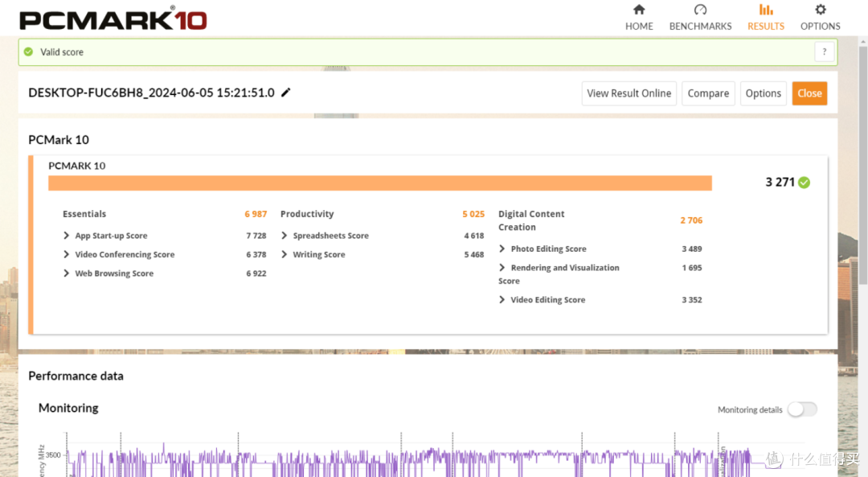
Task: Click the orange PCMark 10 score bar
Action: tap(379, 183)
